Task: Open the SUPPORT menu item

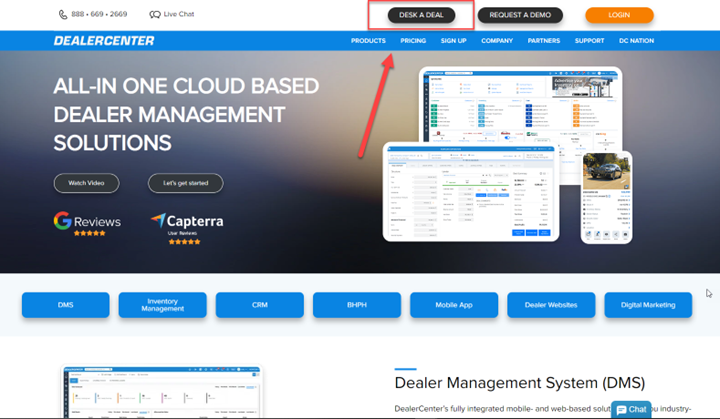Action: tap(589, 41)
